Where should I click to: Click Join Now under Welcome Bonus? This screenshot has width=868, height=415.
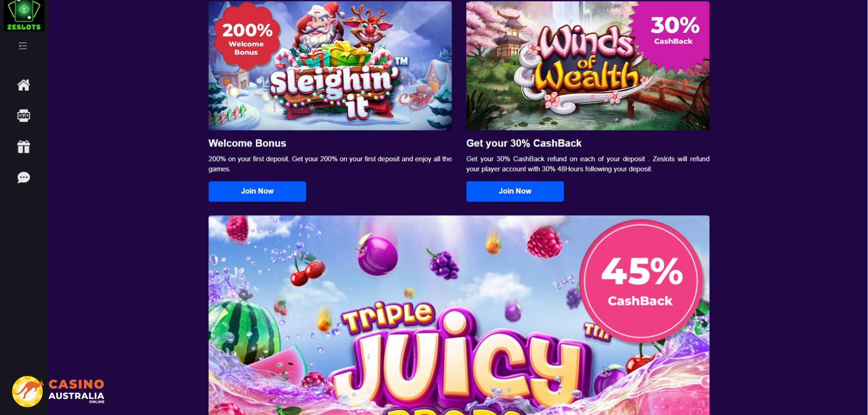coord(257,192)
